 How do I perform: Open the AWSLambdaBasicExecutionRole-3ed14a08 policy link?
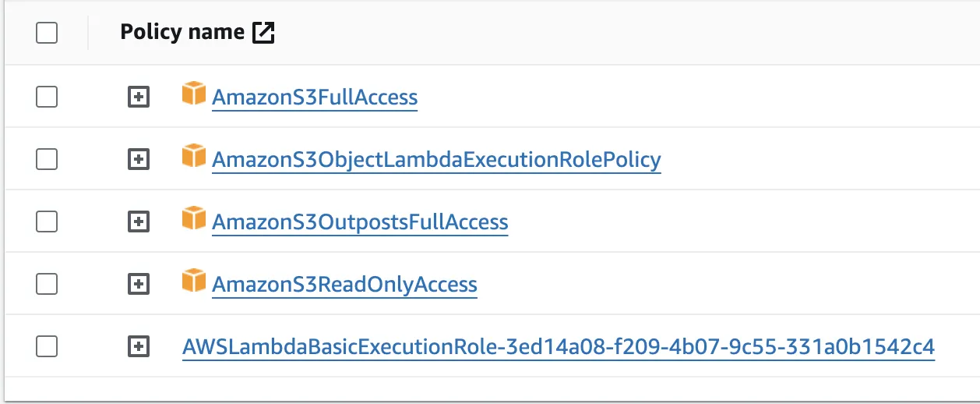(x=559, y=347)
